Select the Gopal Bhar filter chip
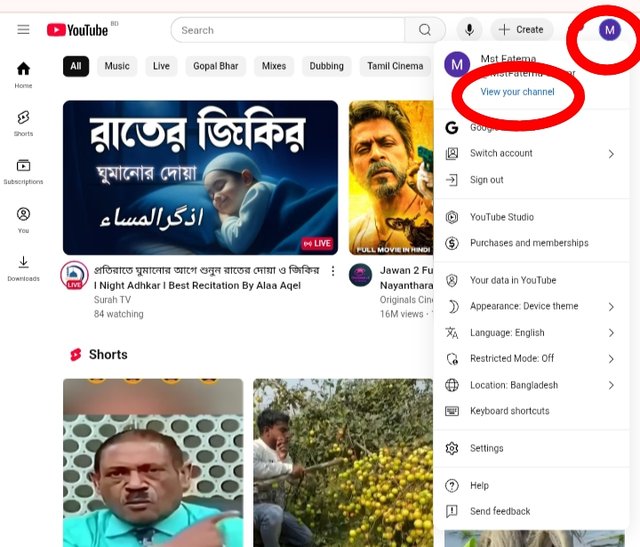Image resolution: width=640 pixels, height=547 pixels. pyautogui.click(x=216, y=66)
